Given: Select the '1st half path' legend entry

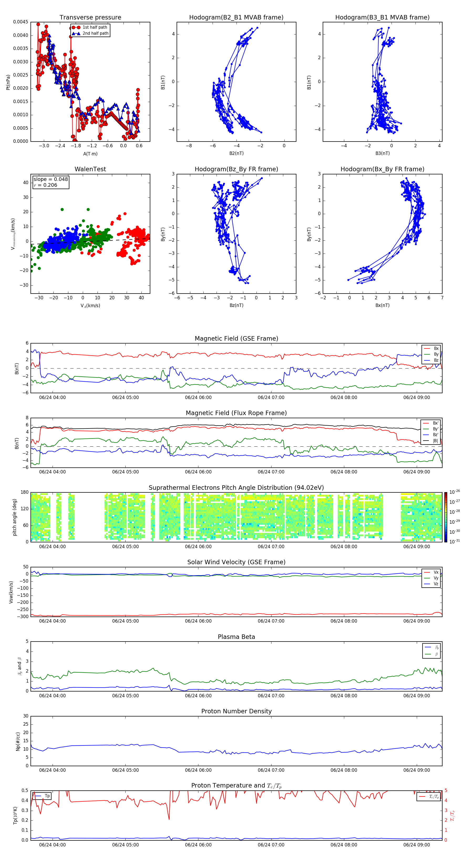Looking at the screenshot, I should 90,27.
